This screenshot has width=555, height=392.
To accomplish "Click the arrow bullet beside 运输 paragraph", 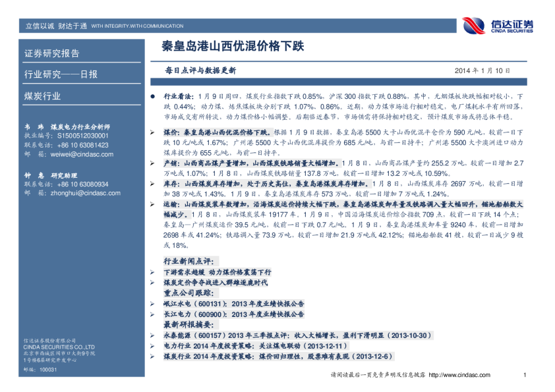I will 153,206.
